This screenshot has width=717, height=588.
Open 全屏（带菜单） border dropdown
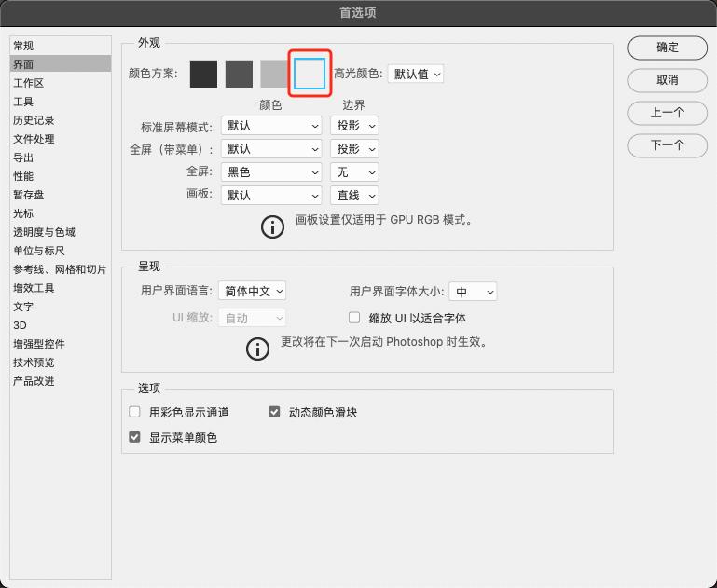pos(354,149)
